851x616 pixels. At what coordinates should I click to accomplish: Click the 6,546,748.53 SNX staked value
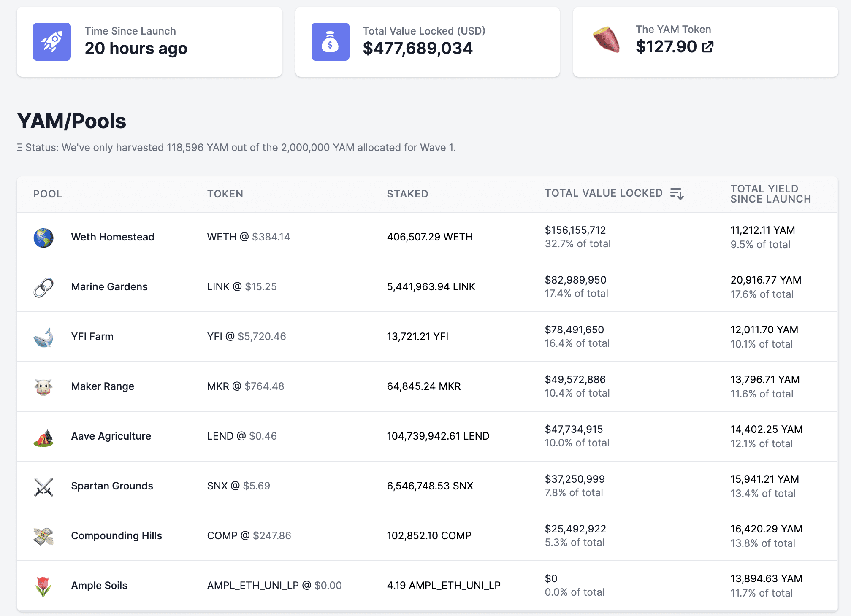pyautogui.click(x=430, y=486)
